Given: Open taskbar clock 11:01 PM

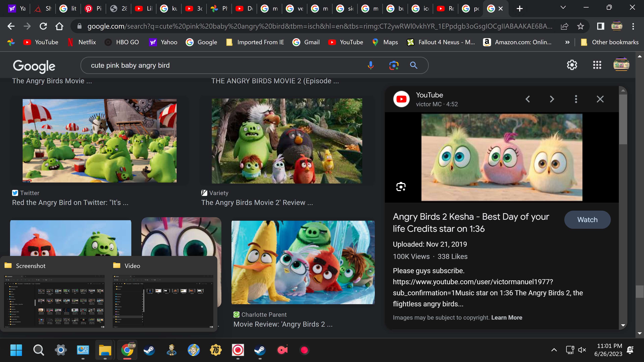Looking at the screenshot, I should click(608, 350).
